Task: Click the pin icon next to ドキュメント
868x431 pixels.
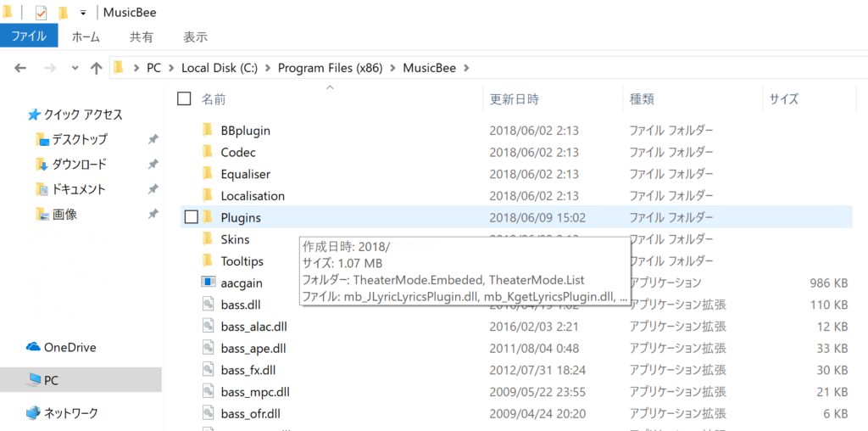Action: (x=153, y=189)
